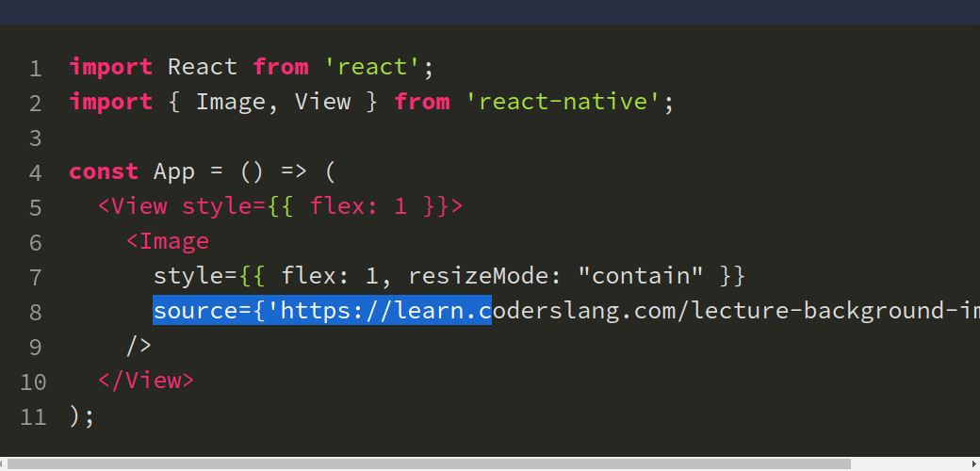Click line number 4 in the gutter

[35, 172]
